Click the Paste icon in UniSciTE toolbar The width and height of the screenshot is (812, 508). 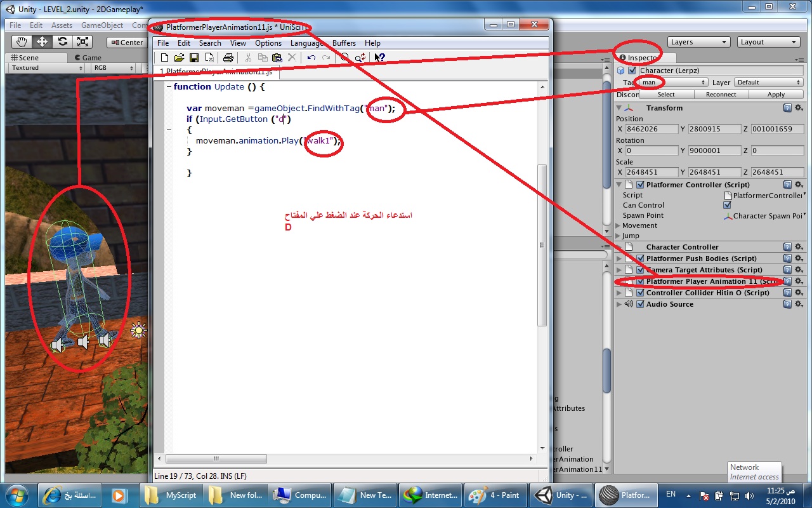277,58
